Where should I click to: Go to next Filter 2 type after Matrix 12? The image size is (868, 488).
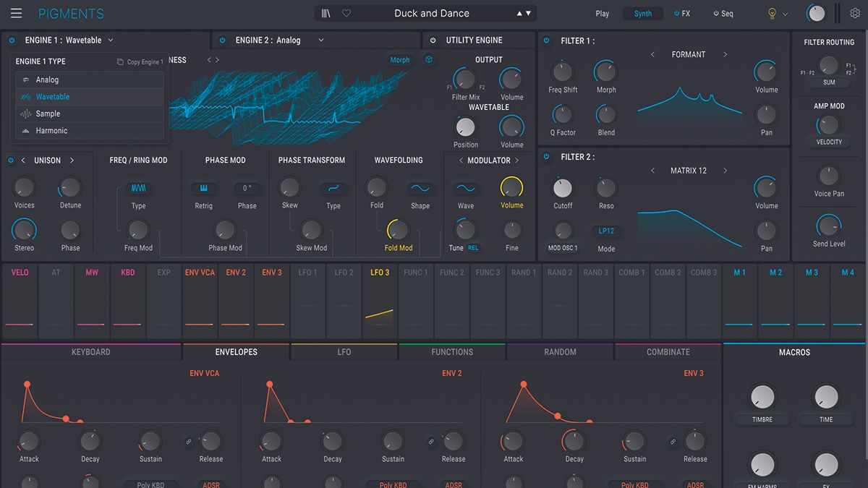[726, 171]
